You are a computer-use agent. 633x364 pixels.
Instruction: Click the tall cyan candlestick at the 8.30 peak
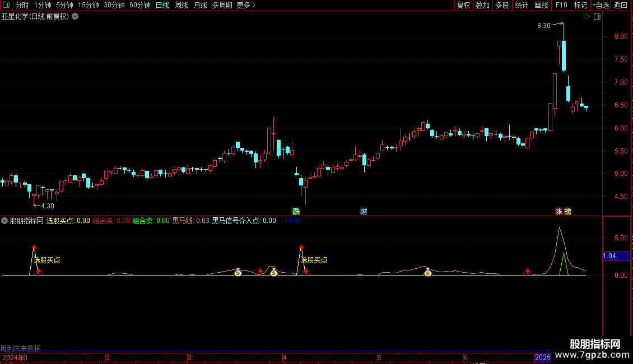[564, 55]
